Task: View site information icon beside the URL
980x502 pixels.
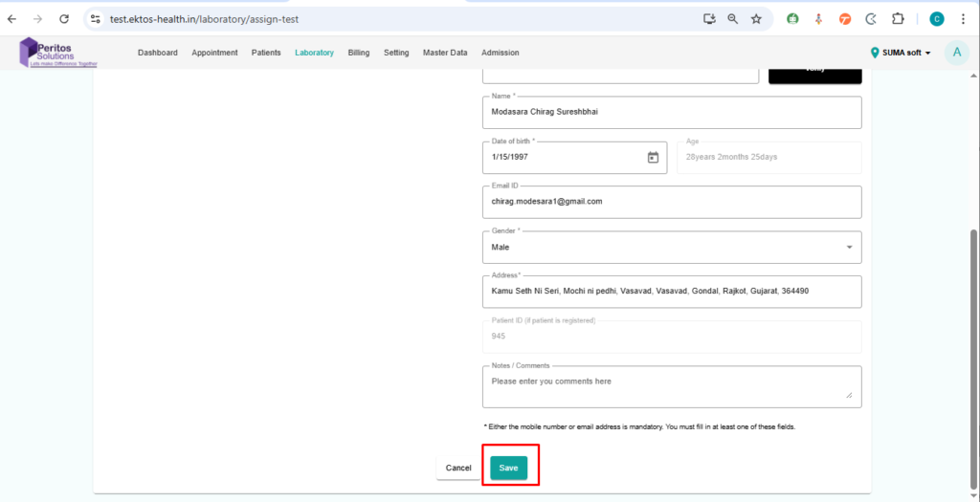Action: (95, 19)
